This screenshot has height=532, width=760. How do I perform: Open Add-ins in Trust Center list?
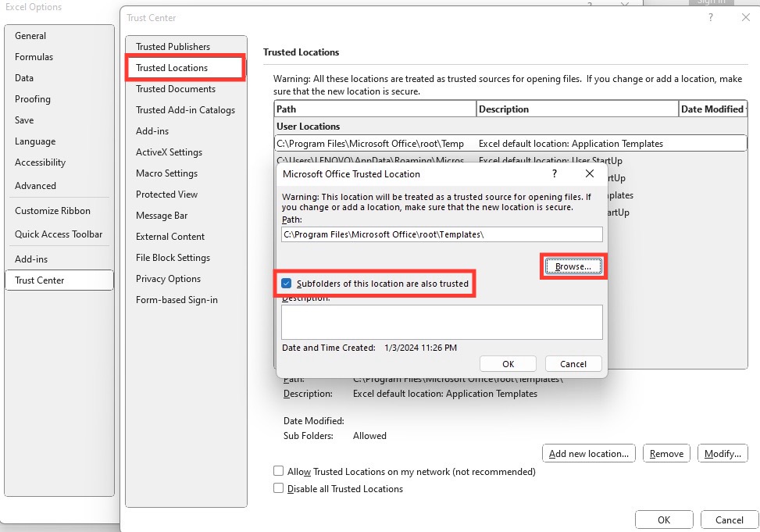152,131
